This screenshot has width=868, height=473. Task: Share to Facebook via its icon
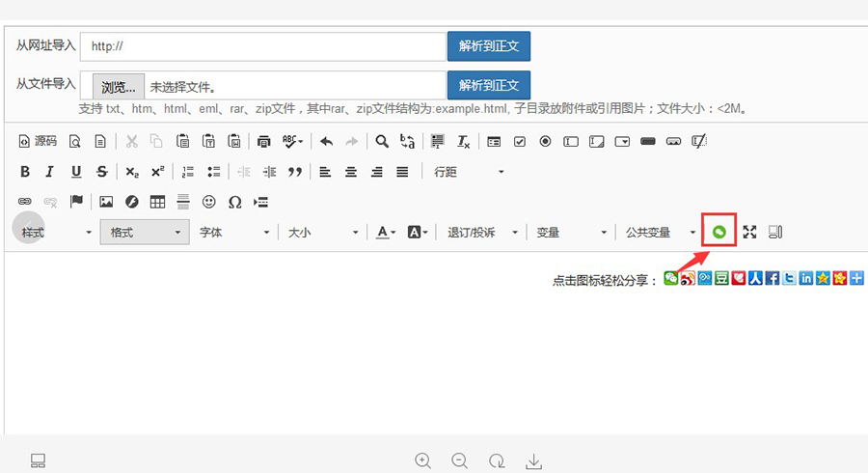773,278
